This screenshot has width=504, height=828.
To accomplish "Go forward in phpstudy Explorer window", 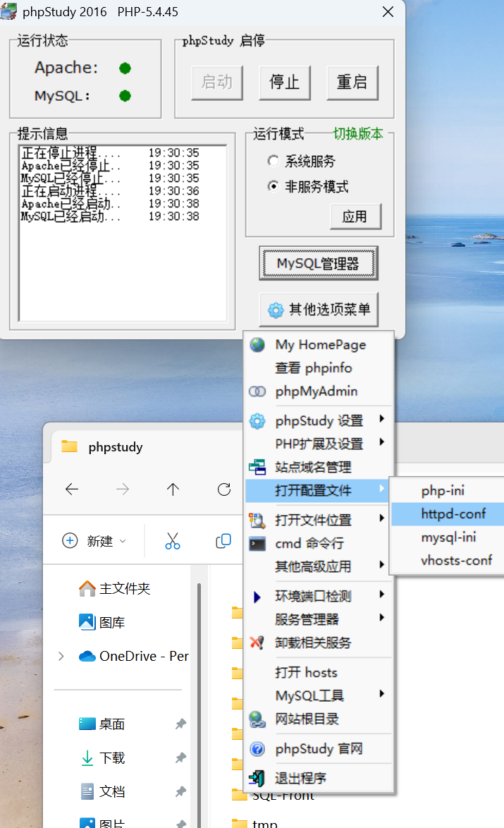I will pyautogui.click(x=123, y=489).
